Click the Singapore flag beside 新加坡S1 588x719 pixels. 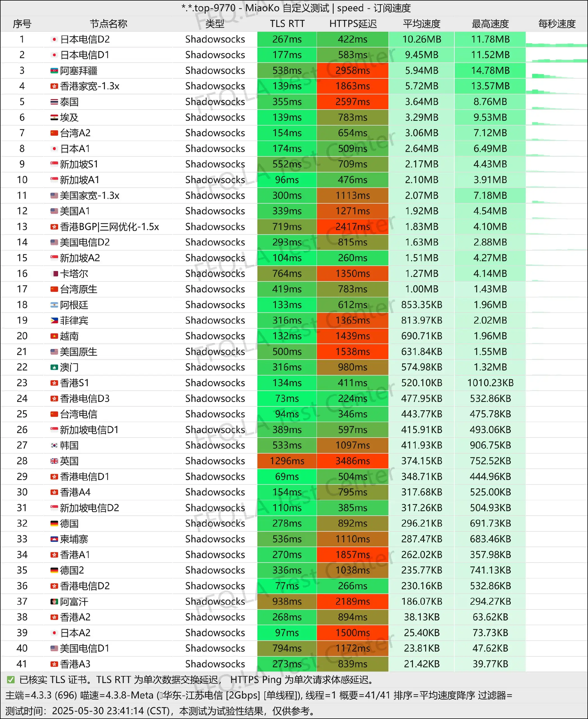click(54, 164)
